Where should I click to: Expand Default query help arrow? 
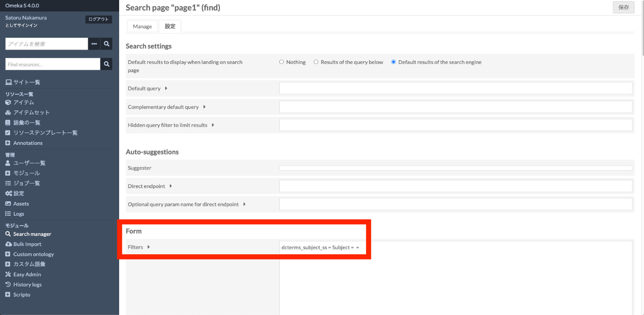166,88
